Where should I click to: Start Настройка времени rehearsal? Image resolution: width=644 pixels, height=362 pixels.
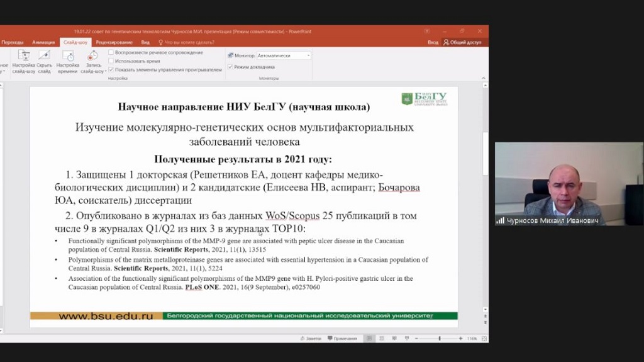coord(67,61)
